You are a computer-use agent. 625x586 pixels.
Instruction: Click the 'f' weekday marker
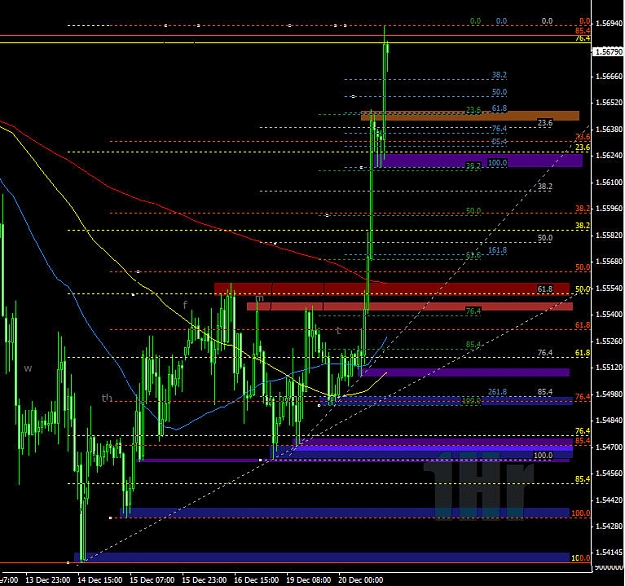tap(185, 305)
